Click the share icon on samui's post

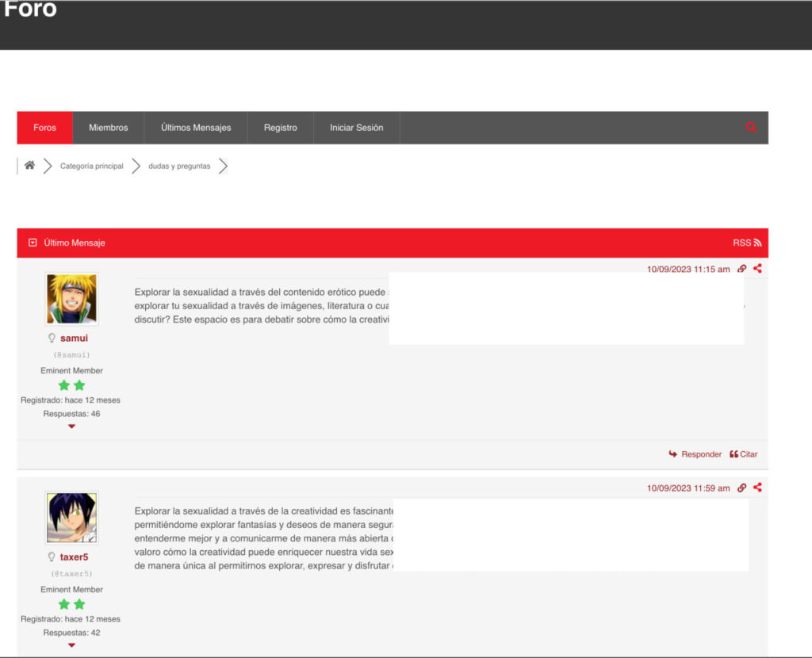click(x=757, y=269)
